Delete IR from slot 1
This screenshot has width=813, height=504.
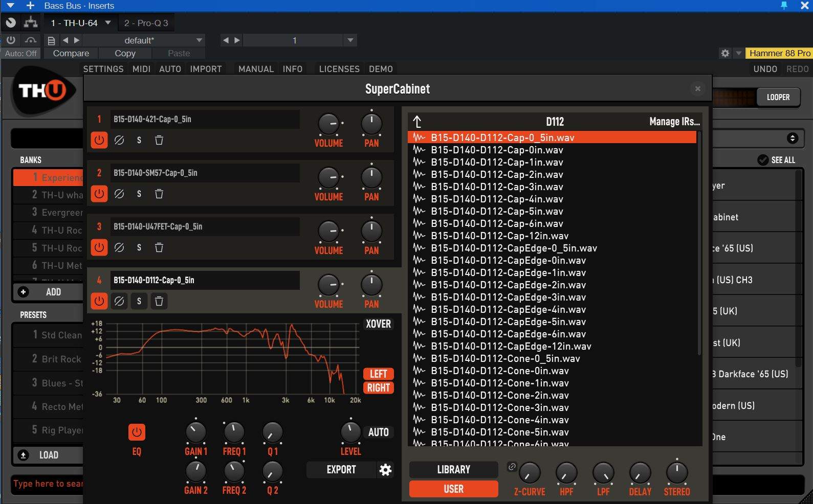click(x=159, y=140)
